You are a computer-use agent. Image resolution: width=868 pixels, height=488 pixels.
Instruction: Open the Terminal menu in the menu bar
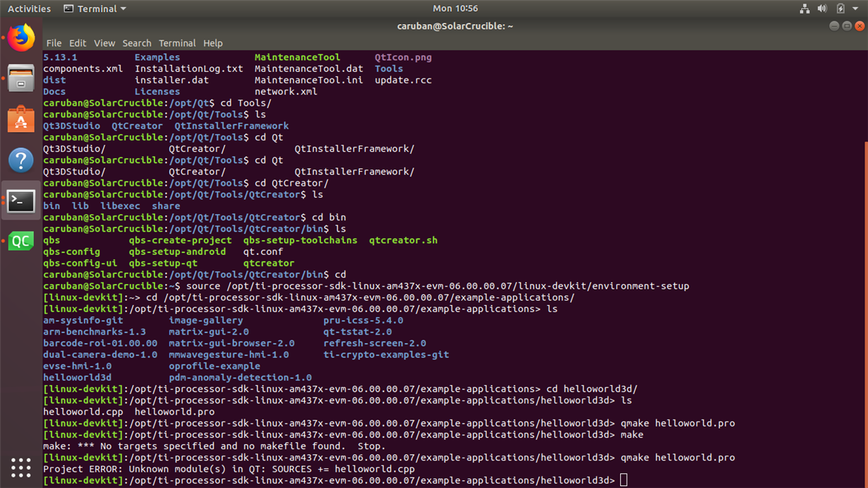(177, 43)
